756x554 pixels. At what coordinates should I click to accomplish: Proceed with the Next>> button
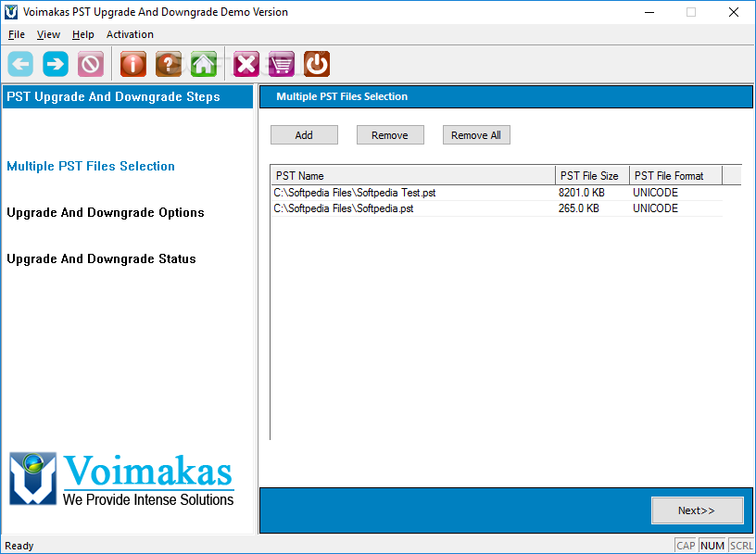tap(698, 510)
